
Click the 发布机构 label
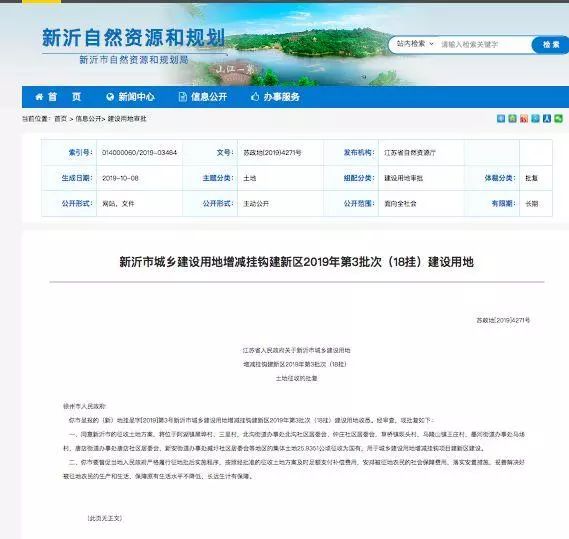[359, 152]
